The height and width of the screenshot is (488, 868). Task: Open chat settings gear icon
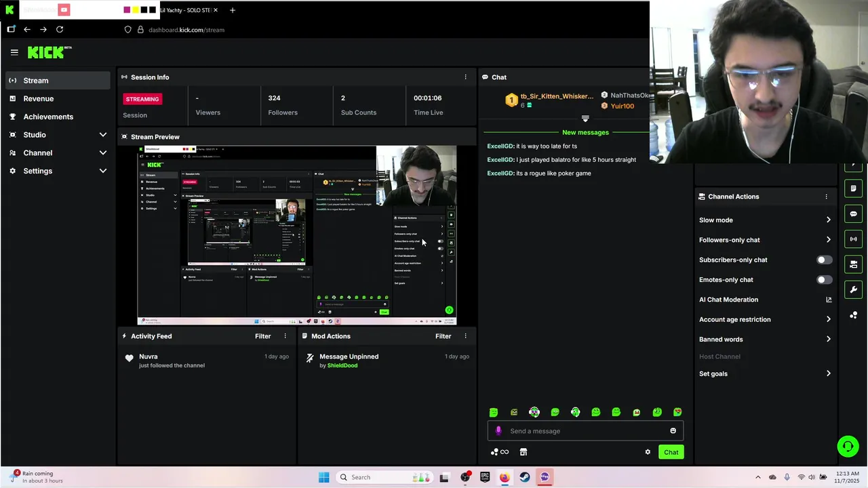648,452
